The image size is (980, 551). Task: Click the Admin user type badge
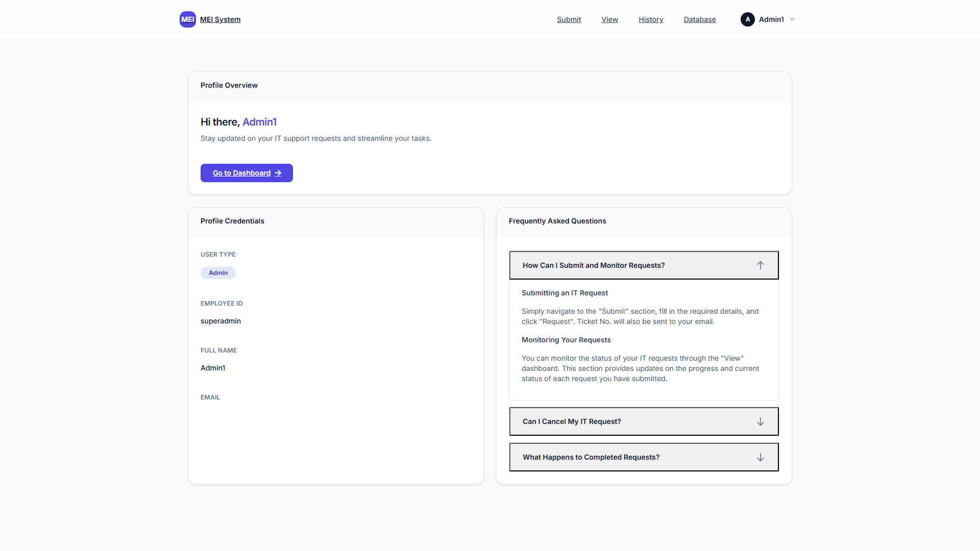point(218,273)
